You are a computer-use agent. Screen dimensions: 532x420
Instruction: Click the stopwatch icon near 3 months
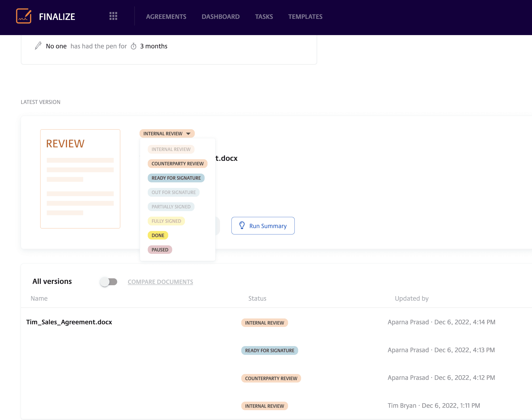(x=134, y=46)
